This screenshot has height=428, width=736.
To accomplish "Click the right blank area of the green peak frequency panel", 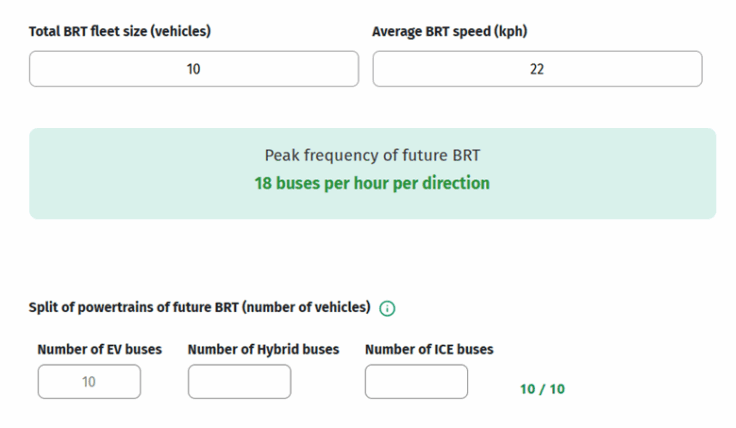I will tap(620, 173).
